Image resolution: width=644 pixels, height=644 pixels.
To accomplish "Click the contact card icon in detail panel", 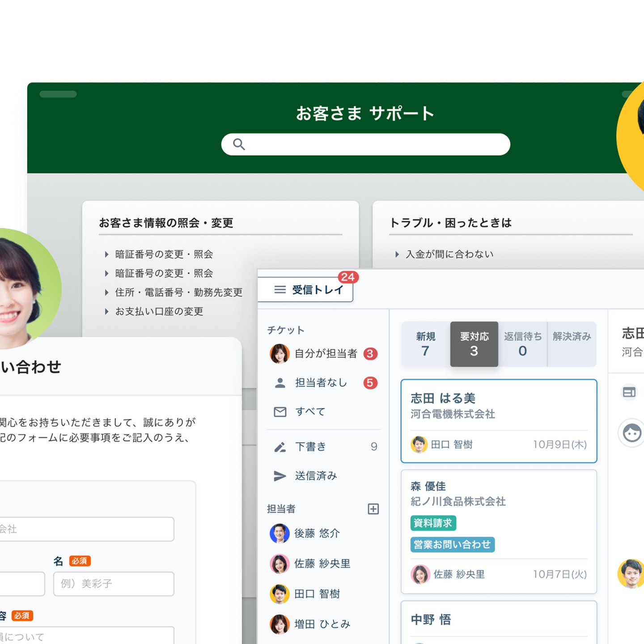I will [630, 392].
